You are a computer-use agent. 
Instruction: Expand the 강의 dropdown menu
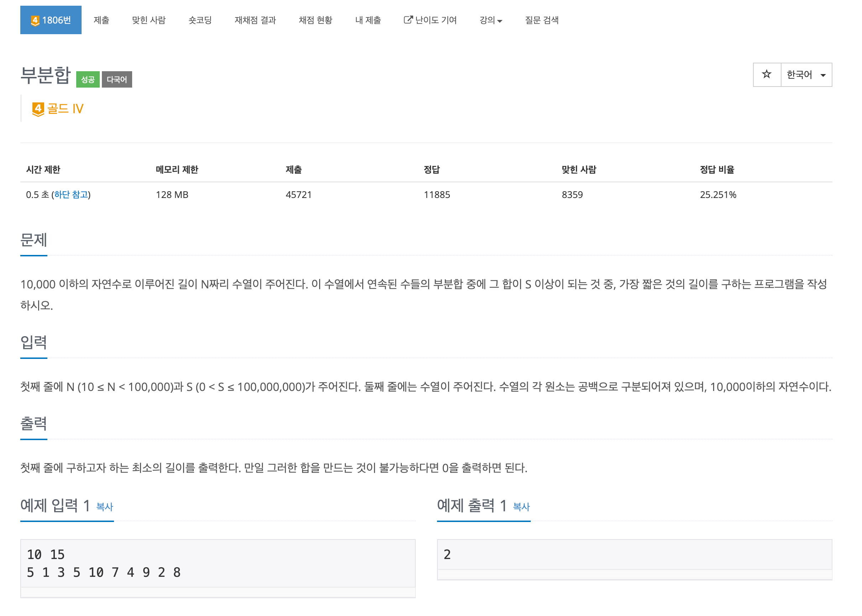(x=490, y=20)
